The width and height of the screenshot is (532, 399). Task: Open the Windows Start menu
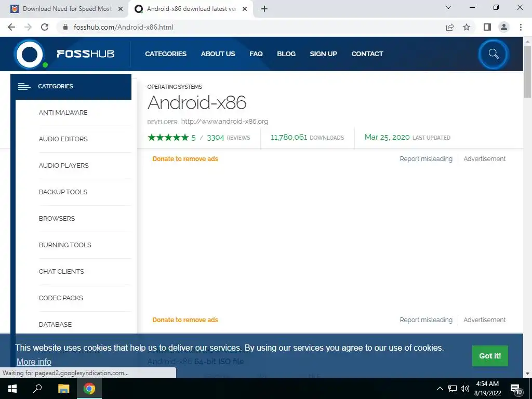click(x=12, y=389)
